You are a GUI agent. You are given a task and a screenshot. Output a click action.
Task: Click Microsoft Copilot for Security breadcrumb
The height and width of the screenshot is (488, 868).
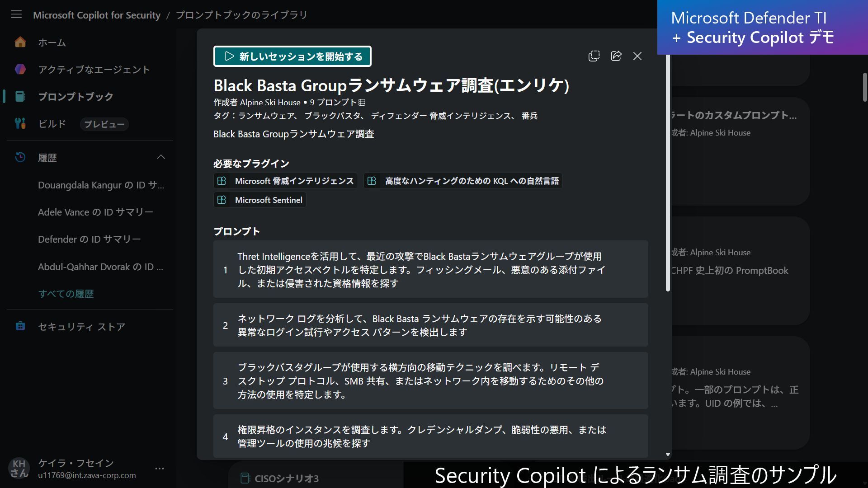click(97, 15)
